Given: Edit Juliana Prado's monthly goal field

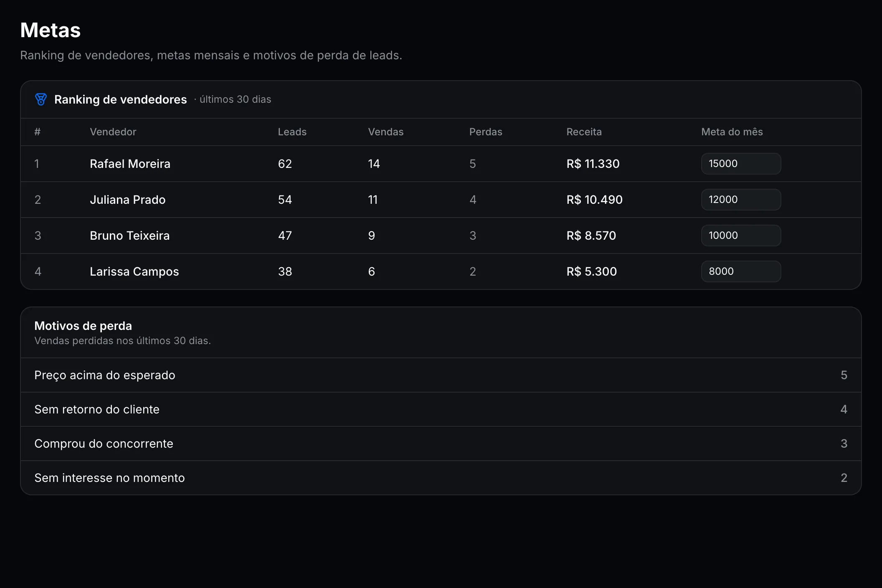Looking at the screenshot, I should click(x=741, y=200).
